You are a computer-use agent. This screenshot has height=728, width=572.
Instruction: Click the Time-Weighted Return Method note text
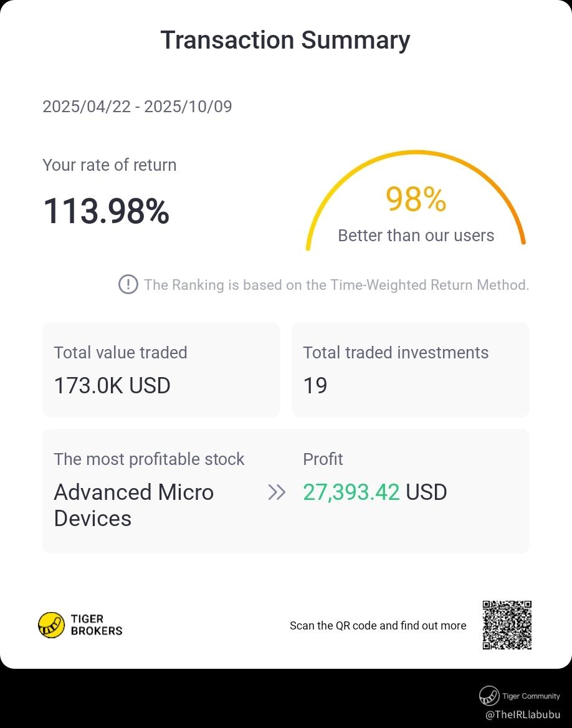pyautogui.click(x=336, y=285)
